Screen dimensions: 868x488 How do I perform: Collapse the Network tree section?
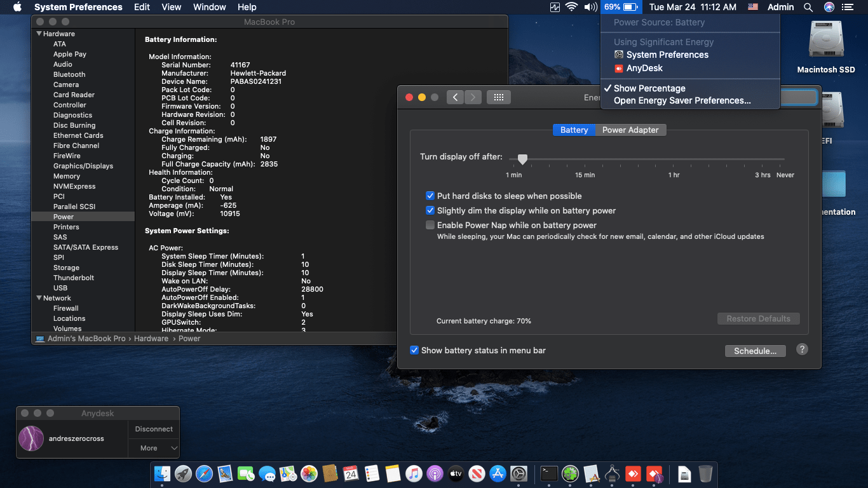(39, 298)
